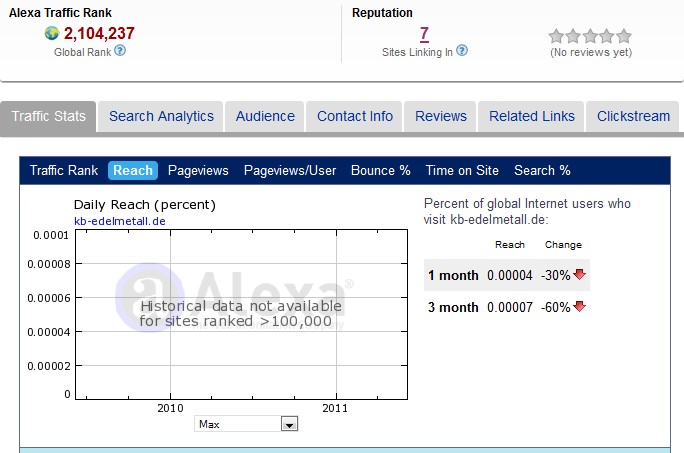Click the 2010 label on chart axis

click(x=170, y=408)
